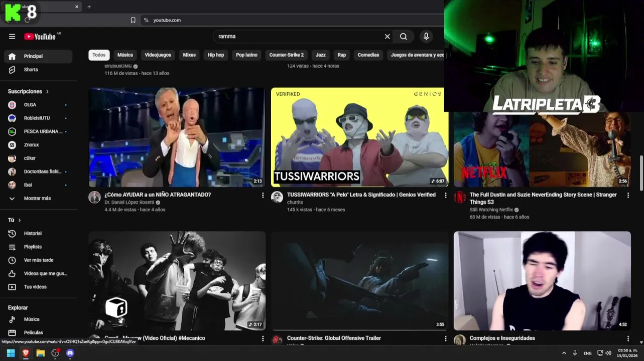Click the churrito channel avatar

[x=277, y=197]
